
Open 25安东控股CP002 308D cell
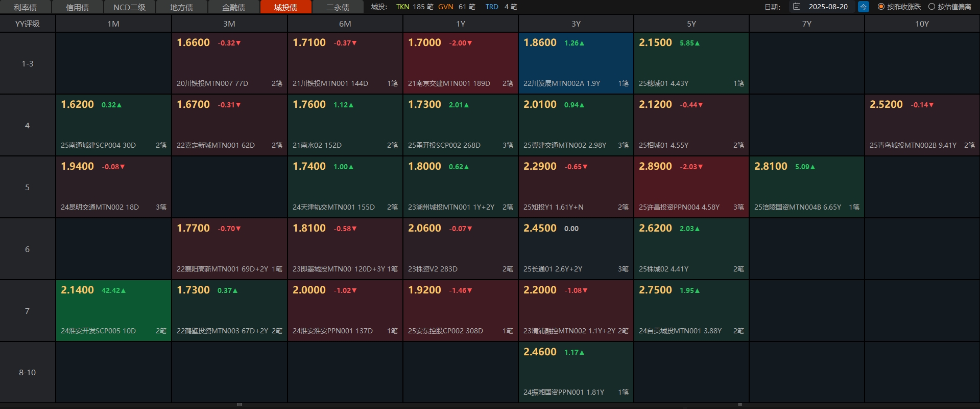[x=461, y=311]
